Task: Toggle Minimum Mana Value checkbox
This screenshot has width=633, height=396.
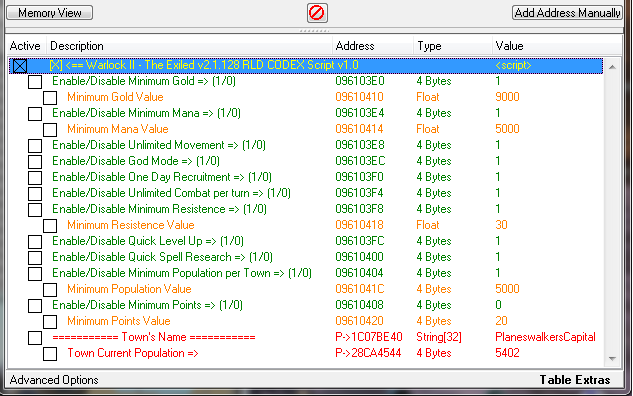Action: coord(50,130)
